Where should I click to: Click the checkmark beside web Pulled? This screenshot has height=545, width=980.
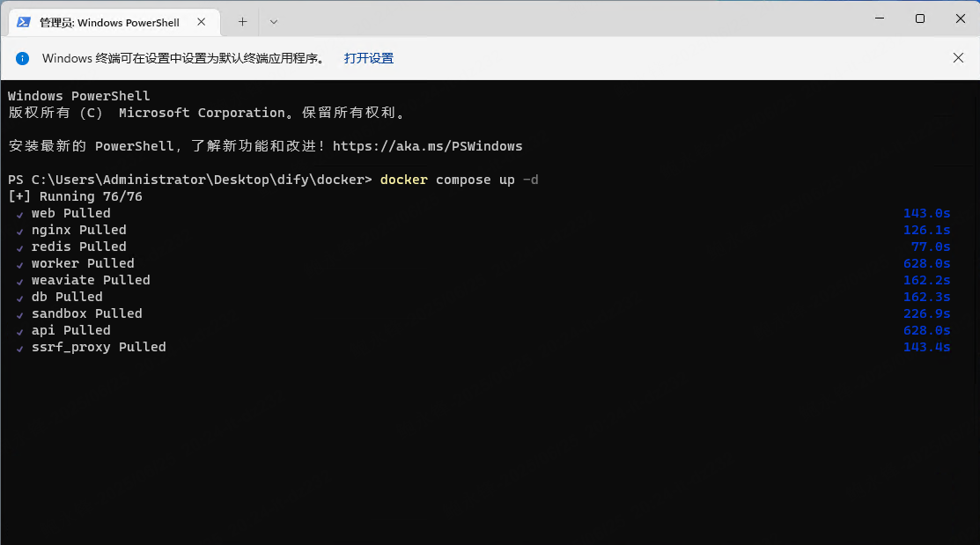click(20, 214)
